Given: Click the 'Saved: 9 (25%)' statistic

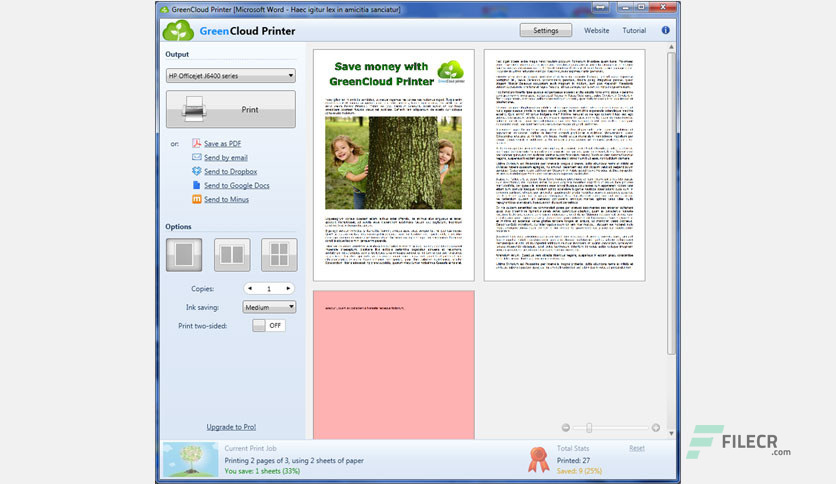Looking at the screenshot, I should (579, 471).
